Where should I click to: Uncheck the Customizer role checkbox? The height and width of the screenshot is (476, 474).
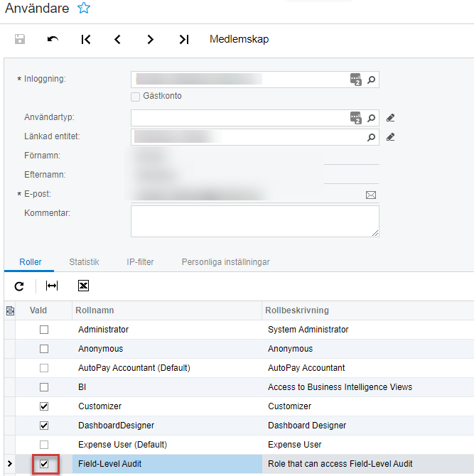[x=44, y=406]
